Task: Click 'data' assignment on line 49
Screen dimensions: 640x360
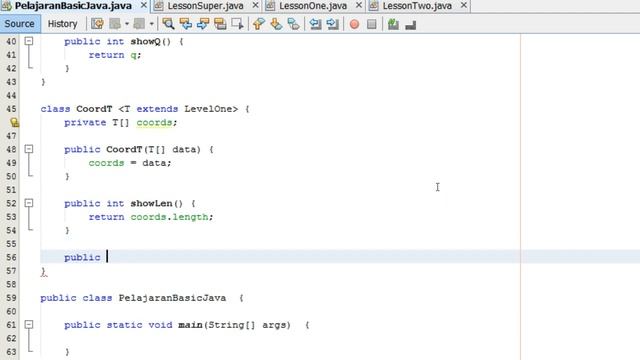Action: pos(154,163)
